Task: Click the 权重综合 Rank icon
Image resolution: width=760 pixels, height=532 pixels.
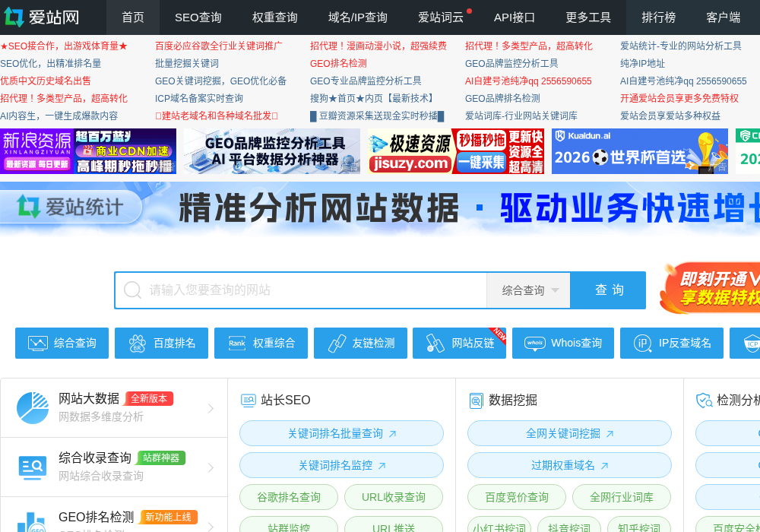Action: pos(237,343)
